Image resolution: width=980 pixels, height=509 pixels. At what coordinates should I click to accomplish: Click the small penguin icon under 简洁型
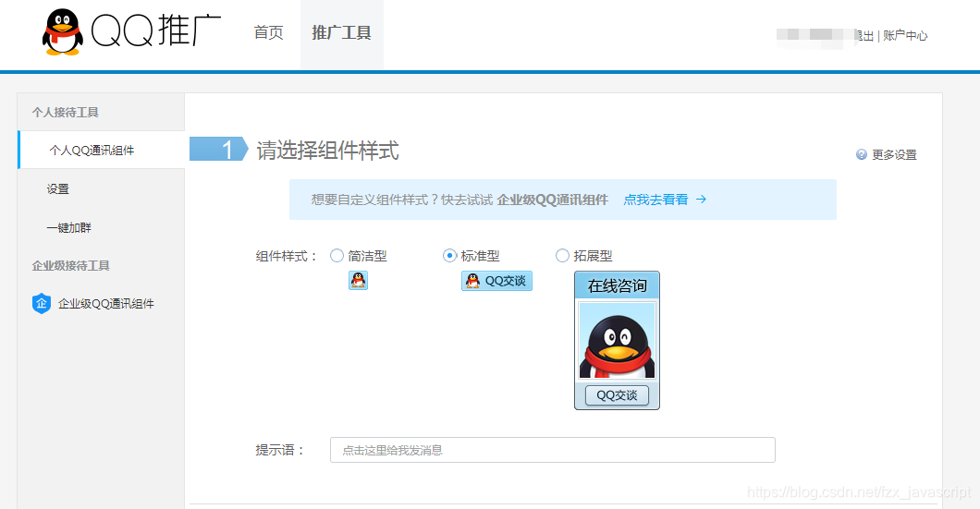pos(358,281)
